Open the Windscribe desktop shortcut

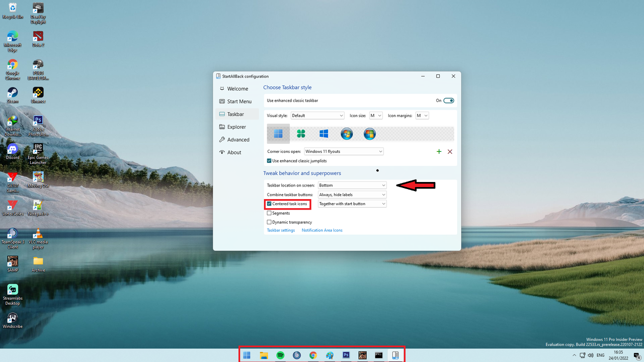(13, 320)
